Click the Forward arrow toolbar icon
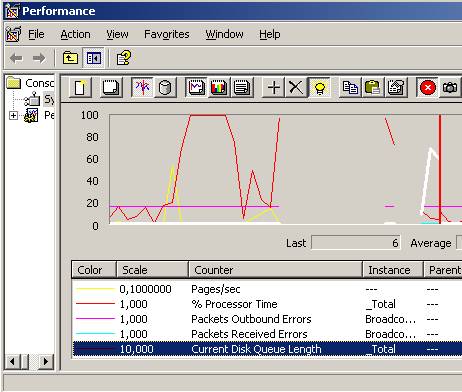 coord(39,58)
